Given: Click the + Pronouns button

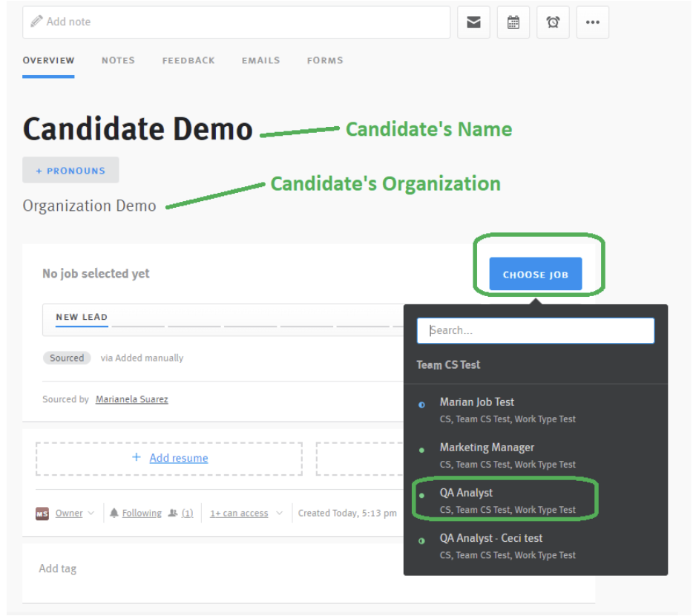Looking at the screenshot, I should (70, 170).
